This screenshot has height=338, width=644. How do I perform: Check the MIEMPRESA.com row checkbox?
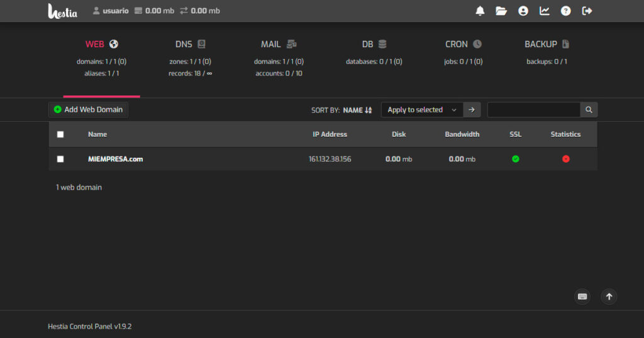click(x=60, y=159)
